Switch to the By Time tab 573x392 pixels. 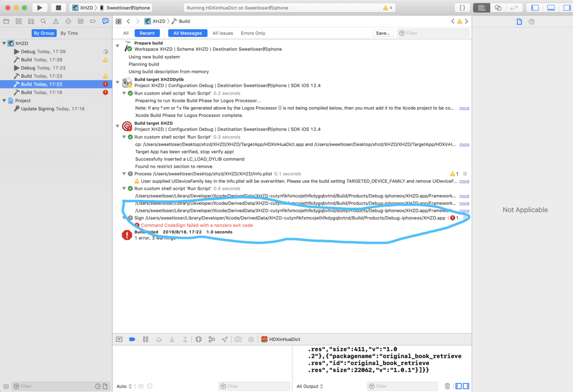69,33
